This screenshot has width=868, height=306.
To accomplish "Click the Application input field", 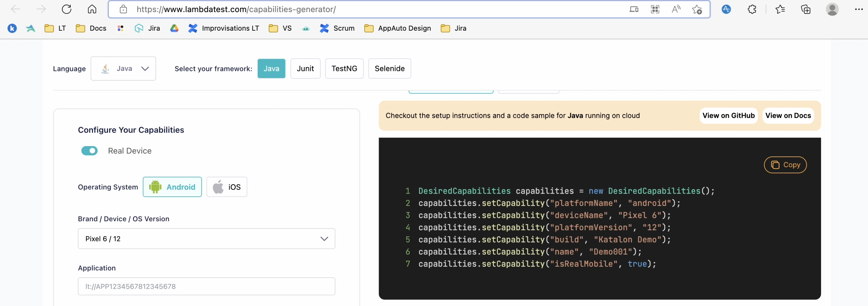I will click(206, 286).
